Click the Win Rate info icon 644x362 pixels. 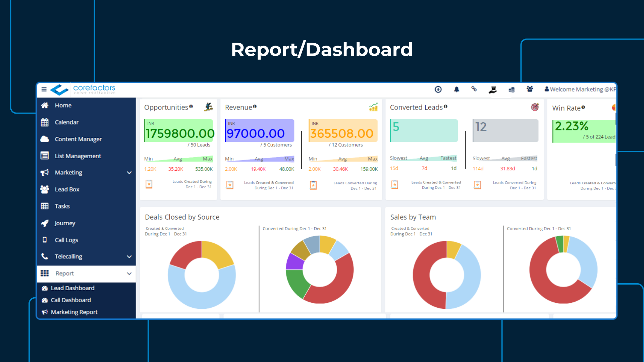[583, 107]
